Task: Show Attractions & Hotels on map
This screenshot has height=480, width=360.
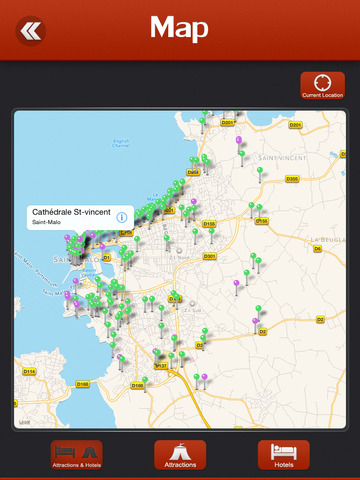Action: [x=77, y=455]
